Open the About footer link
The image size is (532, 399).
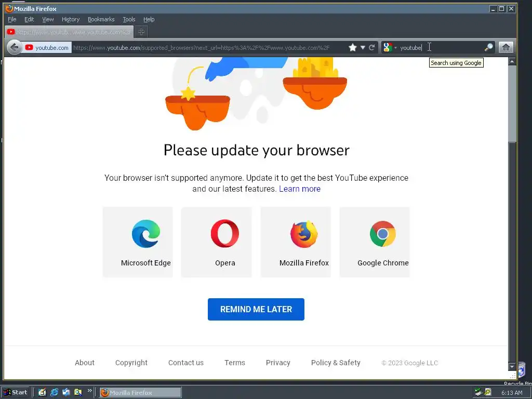[x=85, y=363]
